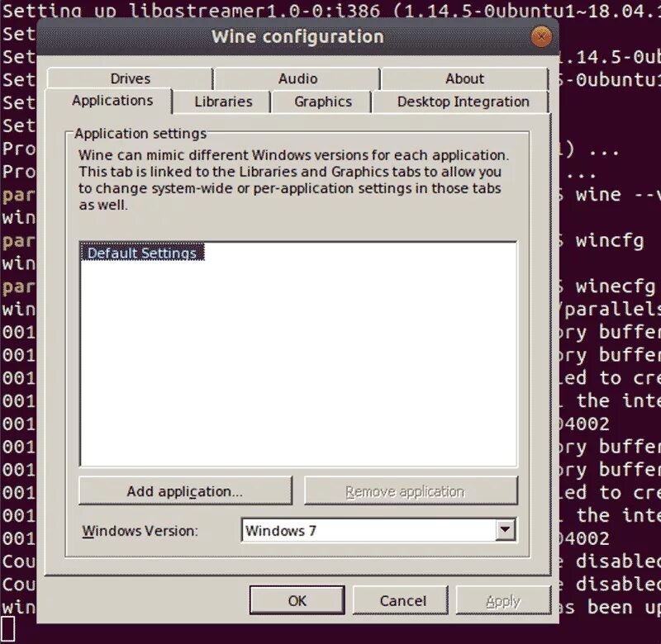The width and height of the screenshot is (661, 644).
Task: Open the Graphics tab
Action: [x=323, y=102]
